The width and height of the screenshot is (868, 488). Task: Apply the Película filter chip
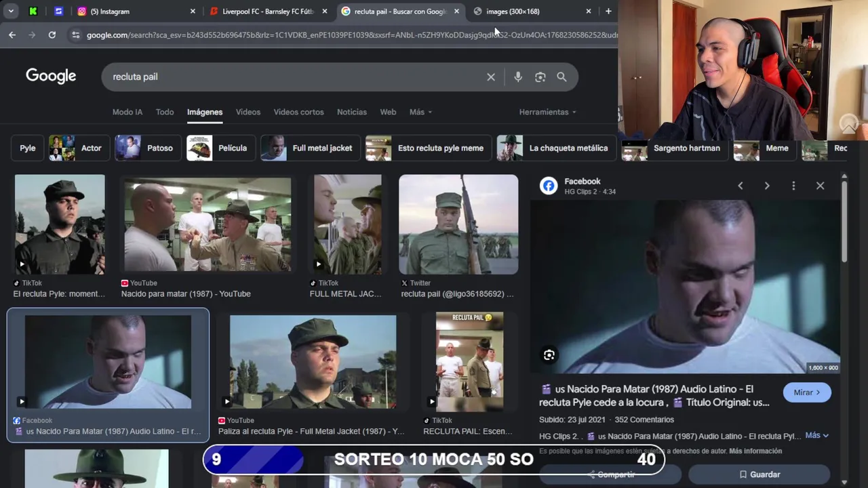pos(220,148)
